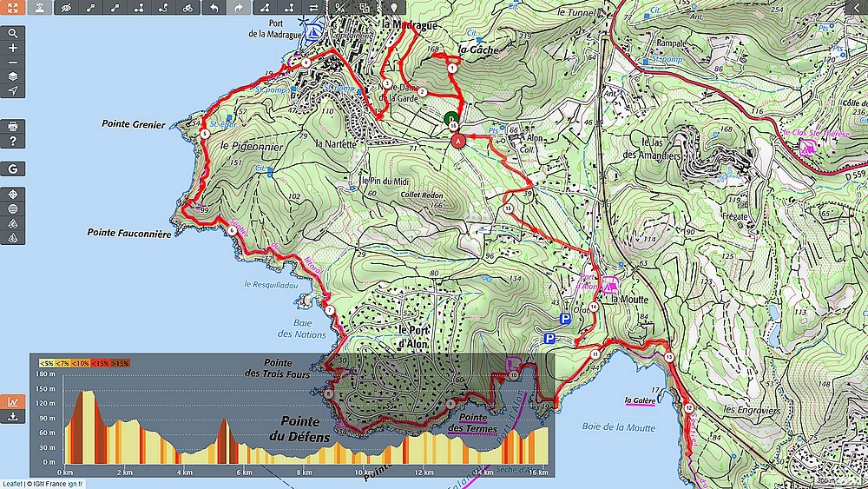Click the 2 km label on elevation profile
The image size is (868, 489).
[x=125, y=472]
